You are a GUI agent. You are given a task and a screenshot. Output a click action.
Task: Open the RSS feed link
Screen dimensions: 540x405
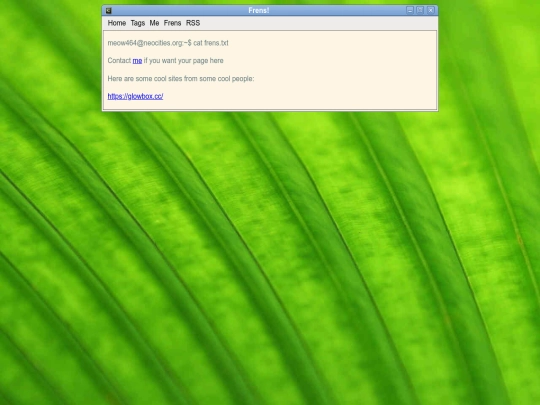pyautogui.click(x=193, y=23)
